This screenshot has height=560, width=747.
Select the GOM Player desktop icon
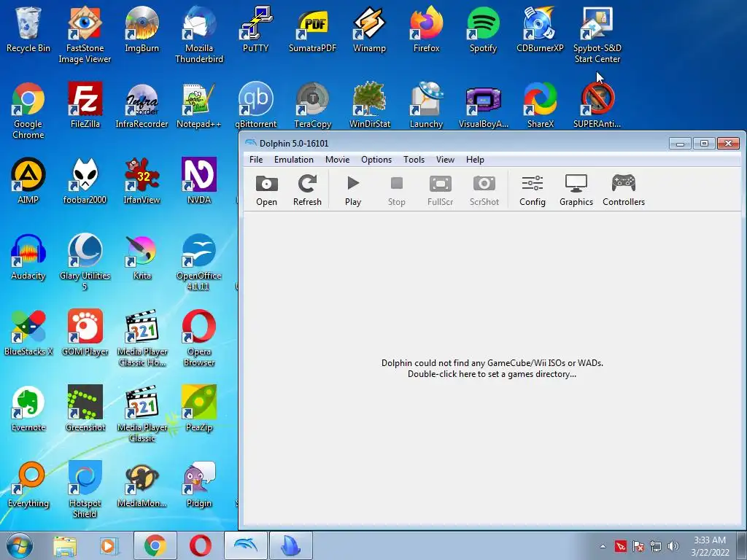(85, 332)
